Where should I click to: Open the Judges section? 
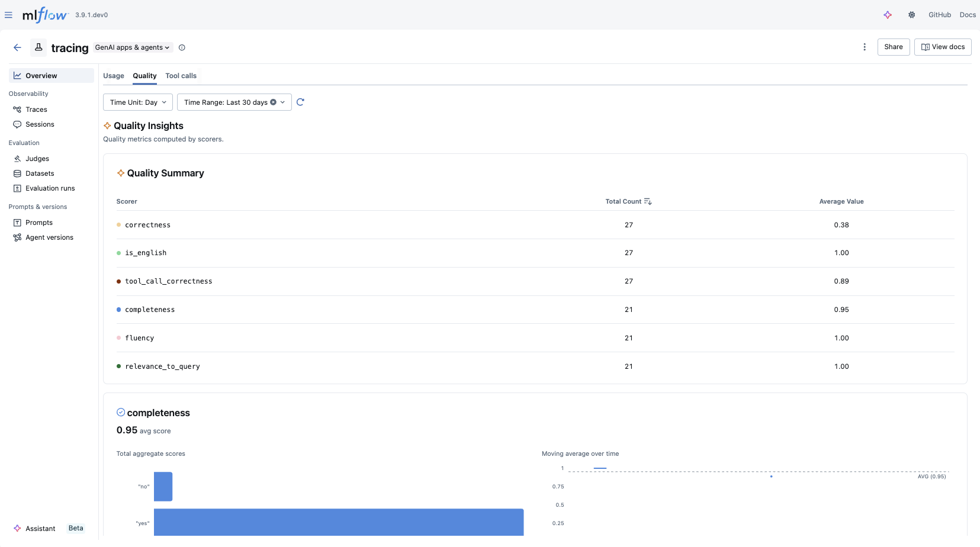(37, 158)
